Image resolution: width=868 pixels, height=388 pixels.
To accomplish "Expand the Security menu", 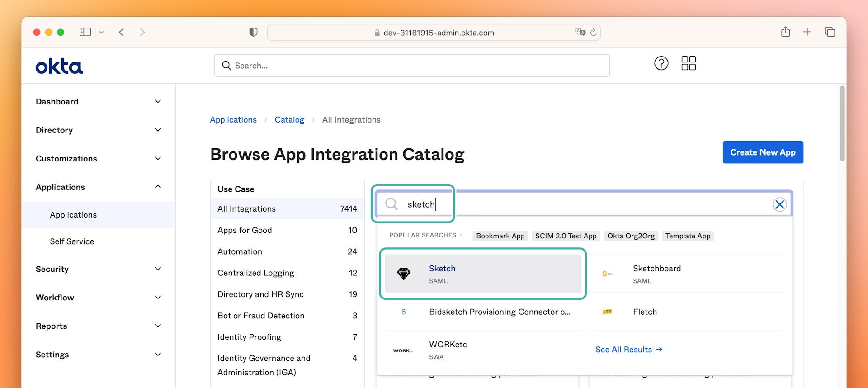I will pos(99,269).
